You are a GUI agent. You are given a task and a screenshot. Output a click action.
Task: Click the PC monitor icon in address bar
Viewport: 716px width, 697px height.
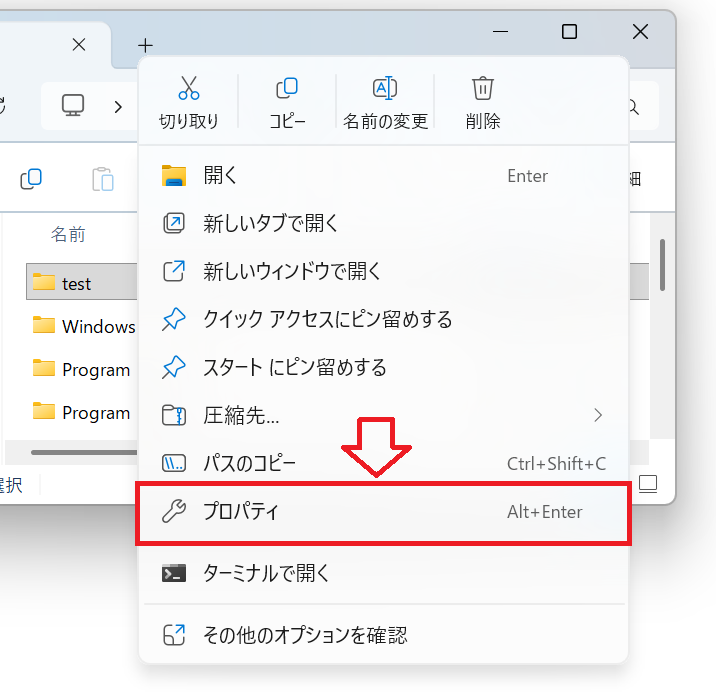(x=73, y=106)
